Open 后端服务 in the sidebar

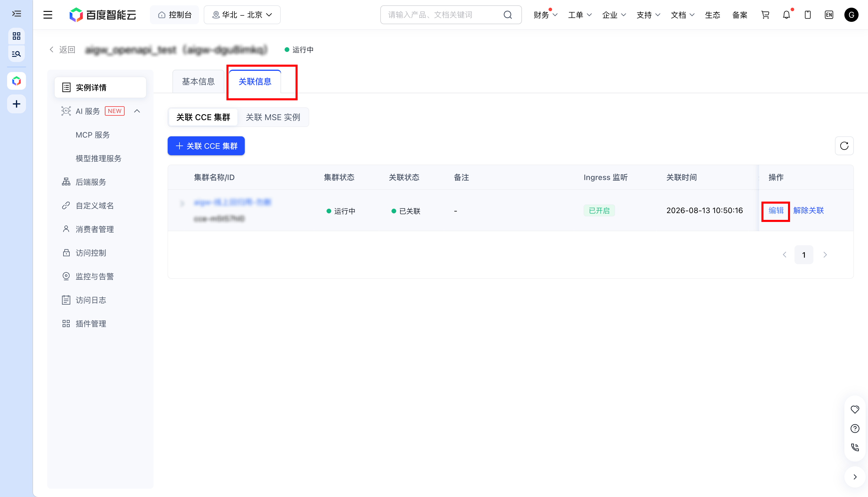coord(91,182)
